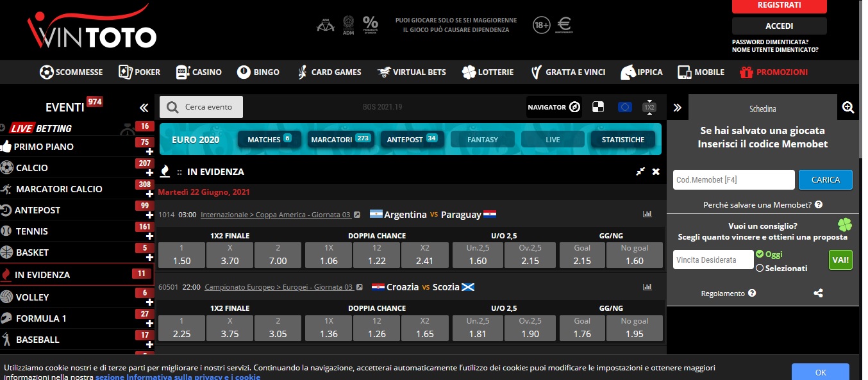This screenshot has height=380, width=868.
Task: Open the Ippica horse racing section
Action: [642, 72]
